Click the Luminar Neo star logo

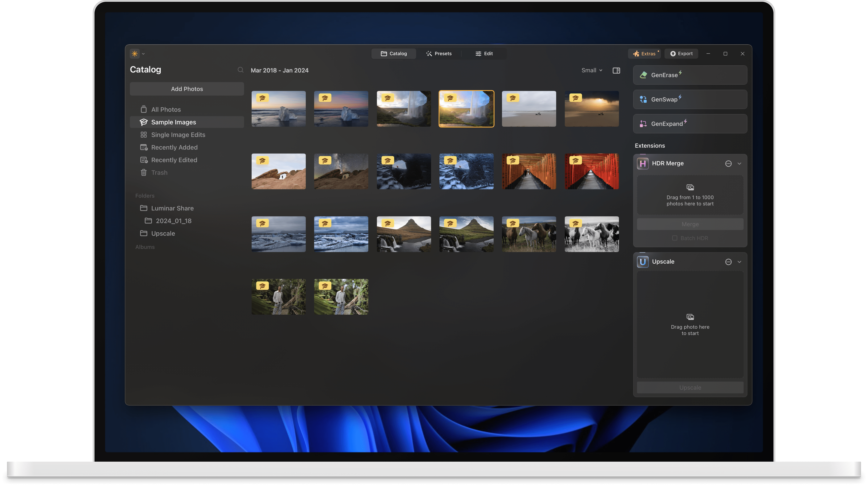(134, 53)
